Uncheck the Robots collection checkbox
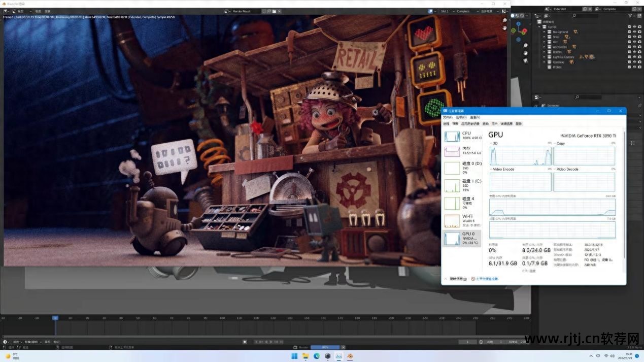Viewport: 644px width, 362px height. click(x=629, y=52)
